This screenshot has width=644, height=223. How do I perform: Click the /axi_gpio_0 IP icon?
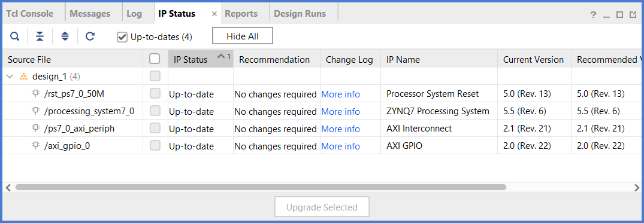point(36,145)
